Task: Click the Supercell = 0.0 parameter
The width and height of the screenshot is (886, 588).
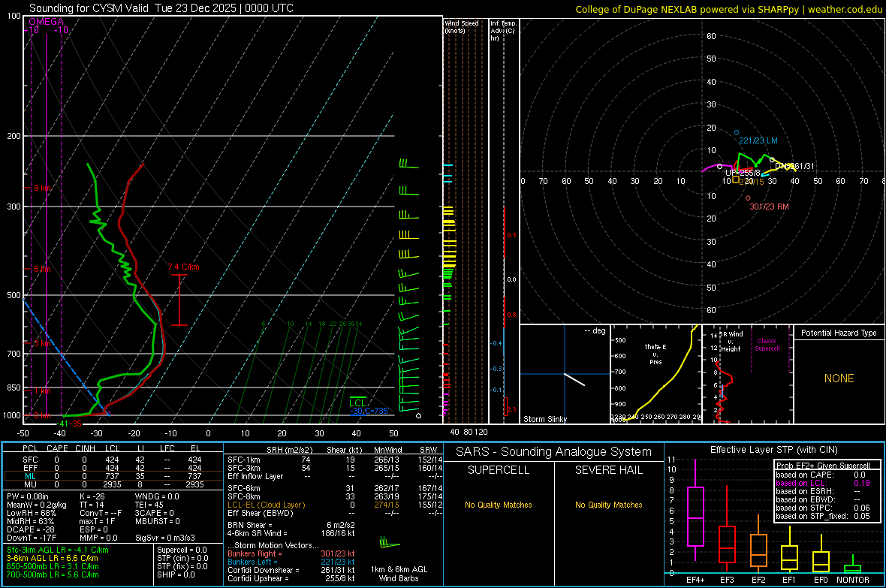Action: tap(182, 550)
